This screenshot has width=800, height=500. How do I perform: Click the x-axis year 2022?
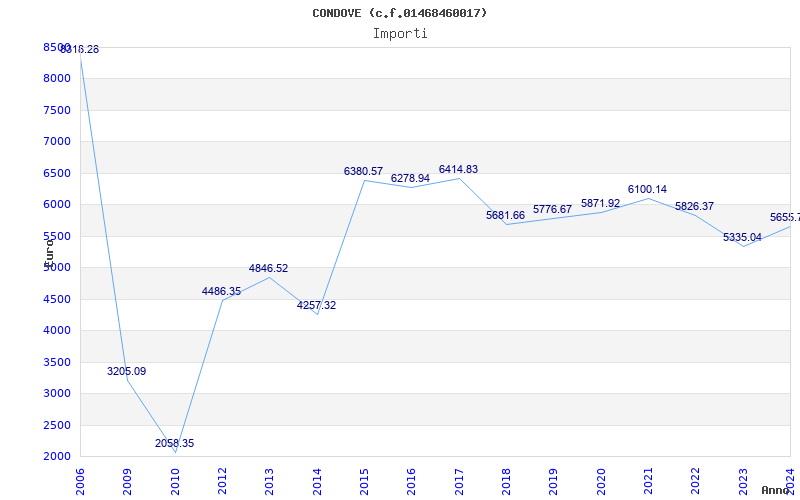pos(695,482)
